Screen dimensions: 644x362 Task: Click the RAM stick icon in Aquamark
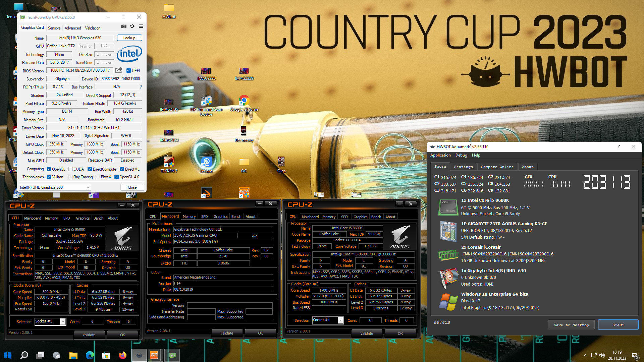[x=448, y=255]
